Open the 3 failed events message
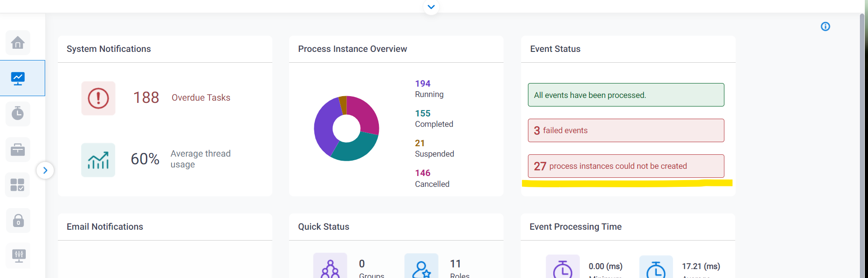 point(625,130)
